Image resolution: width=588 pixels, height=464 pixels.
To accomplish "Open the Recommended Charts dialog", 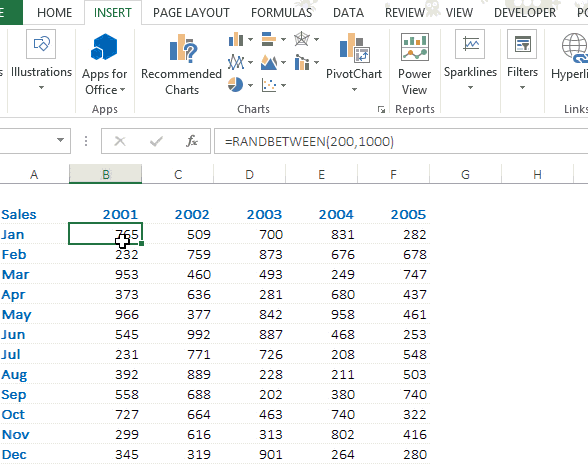I will pyautogui.click(x=182, y=64).
